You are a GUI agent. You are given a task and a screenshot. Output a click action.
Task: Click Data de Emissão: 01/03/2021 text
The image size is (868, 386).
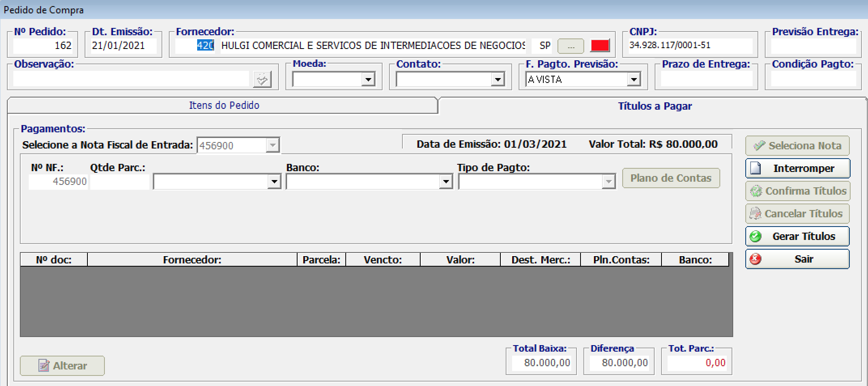[491, 144]
